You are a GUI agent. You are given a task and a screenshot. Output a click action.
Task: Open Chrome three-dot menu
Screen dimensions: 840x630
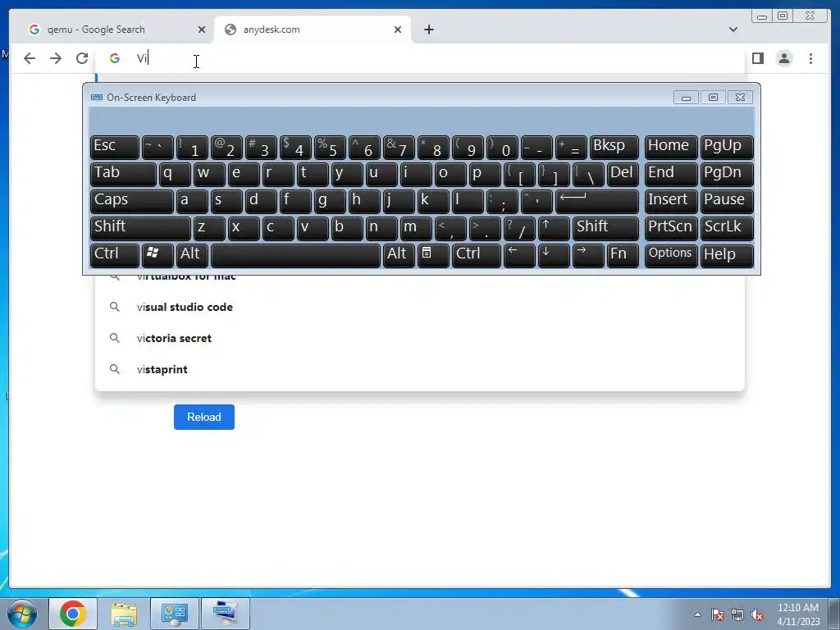click(810, 58)
